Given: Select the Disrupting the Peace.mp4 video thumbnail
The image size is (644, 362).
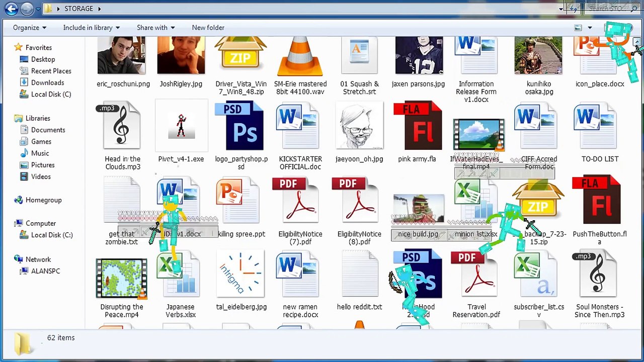Looking at the screenshot, I should pyautogui.click(x=122, y=279).
